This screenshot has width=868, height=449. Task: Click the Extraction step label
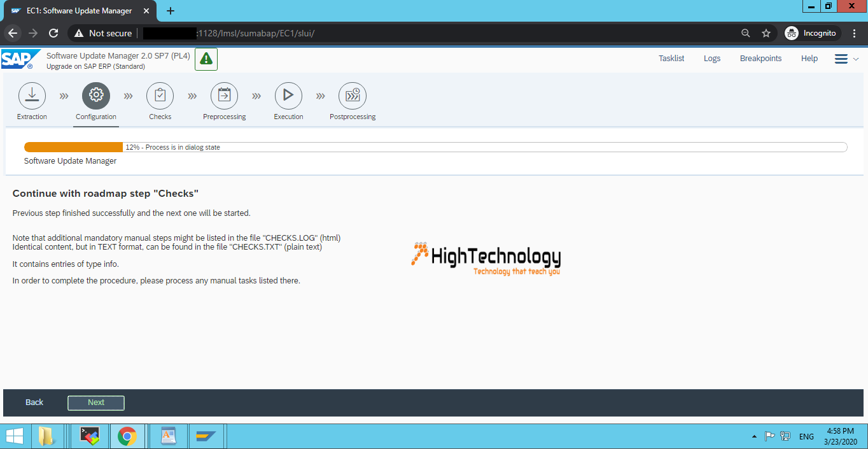point(32,117)
